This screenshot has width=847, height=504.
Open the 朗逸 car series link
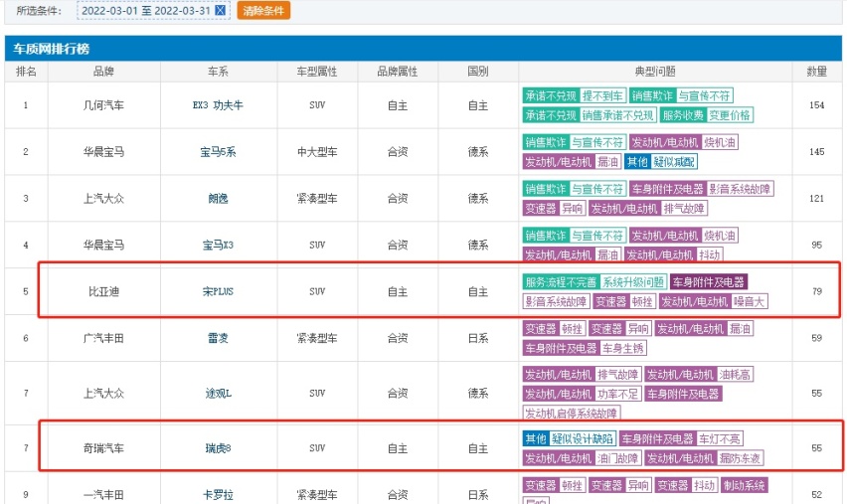click(218, 198)
